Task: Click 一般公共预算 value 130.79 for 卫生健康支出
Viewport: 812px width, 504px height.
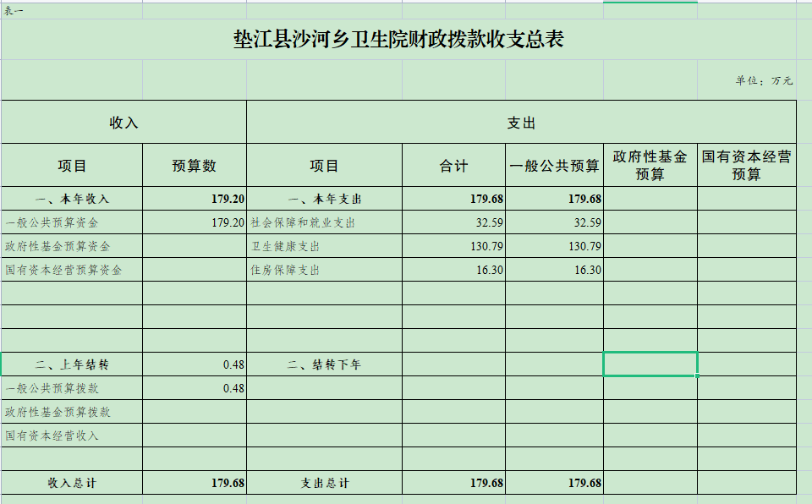Action: click(x=554, y=246)
